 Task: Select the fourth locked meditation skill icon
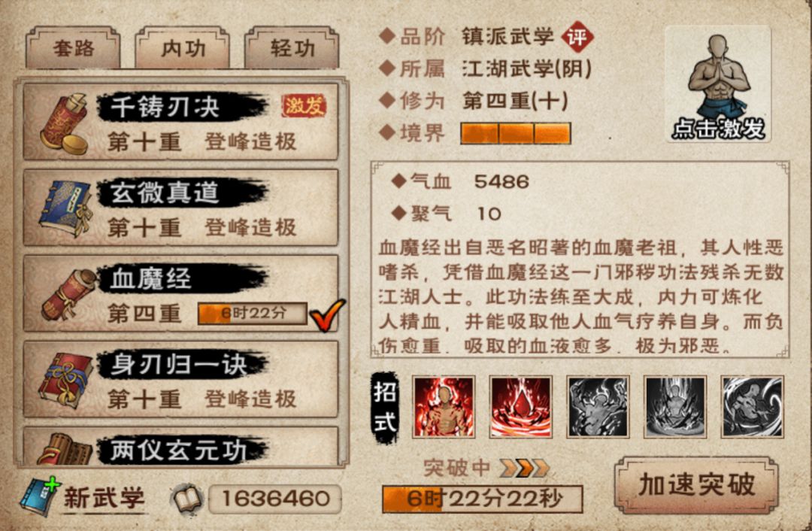[674, 407]
